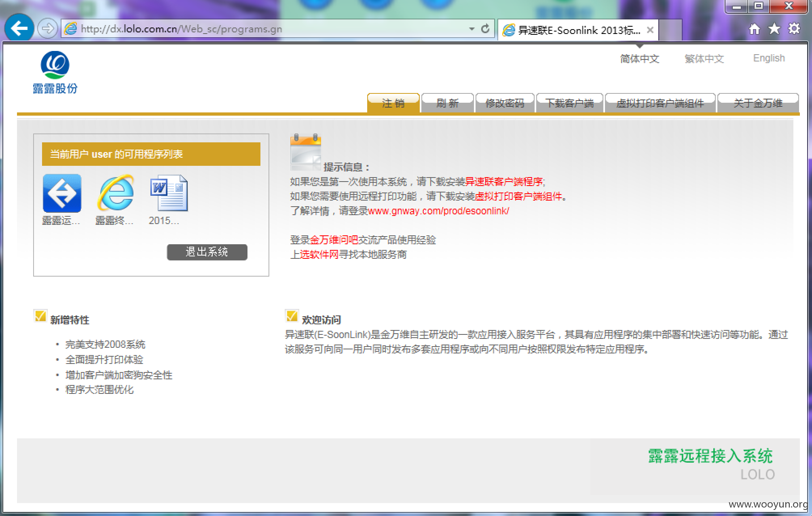
Task: Switch language to 繁体中文
Action: 704,59
